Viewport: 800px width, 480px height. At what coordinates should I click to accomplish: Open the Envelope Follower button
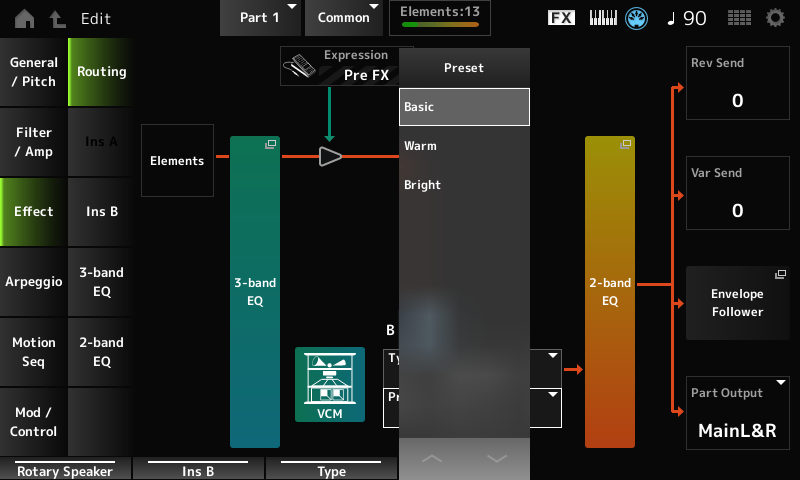pyautogui.click(x=737, y=303)
